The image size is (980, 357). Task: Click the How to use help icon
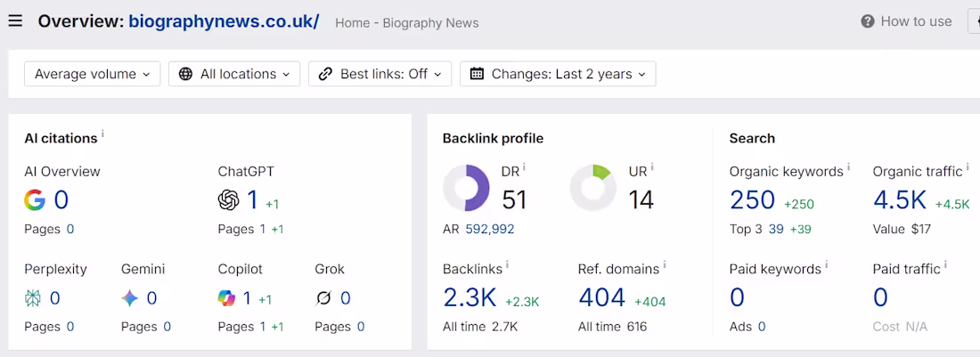[x=867, y=21]
